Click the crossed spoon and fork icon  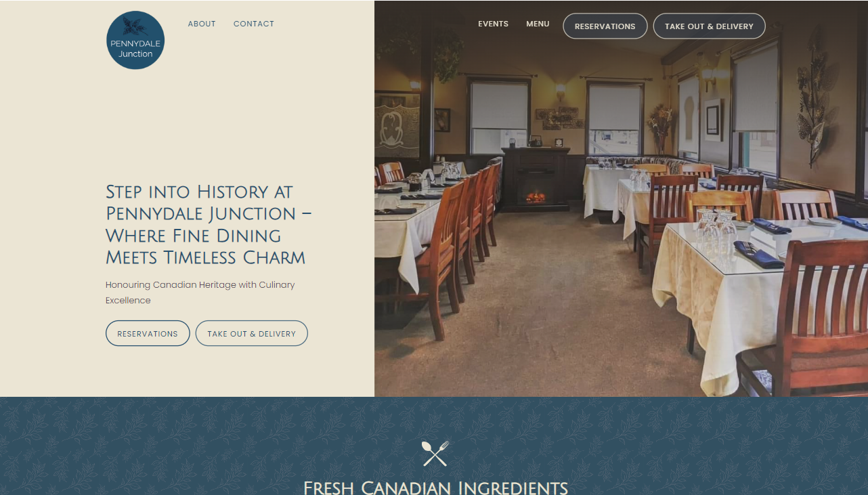coord(435,453)
